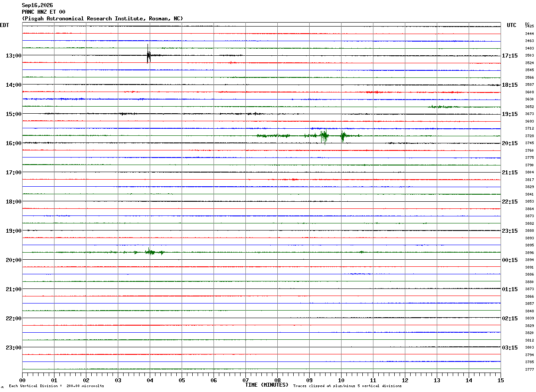Click the large black spike on the 13:00 trace
Viewport: 536px width, 392px height.
(149, 54)
